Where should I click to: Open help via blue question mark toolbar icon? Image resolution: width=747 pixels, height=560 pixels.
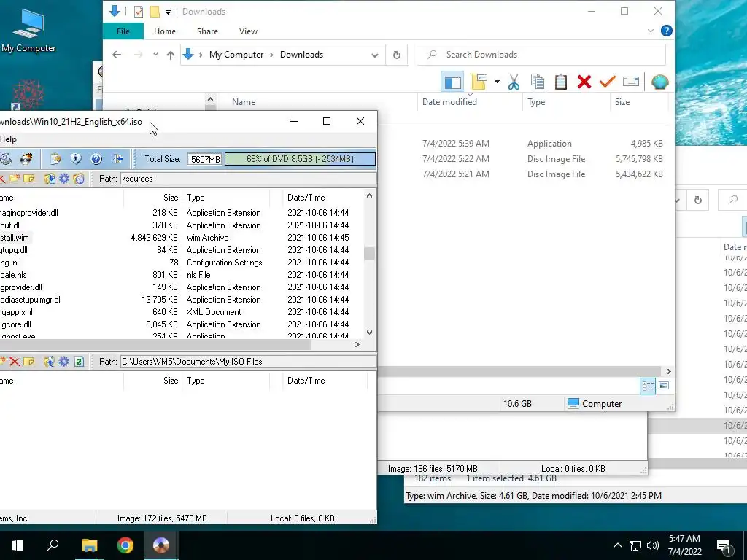[96, 159]
